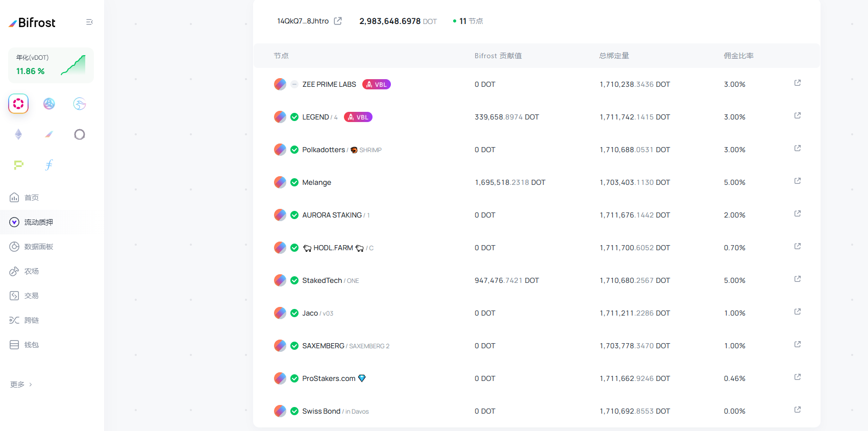The height and width of the screenshot is (431, 868).
Task: Open external link for address 14QkQ7...8Jhtro
Action: tap(338, 21)
